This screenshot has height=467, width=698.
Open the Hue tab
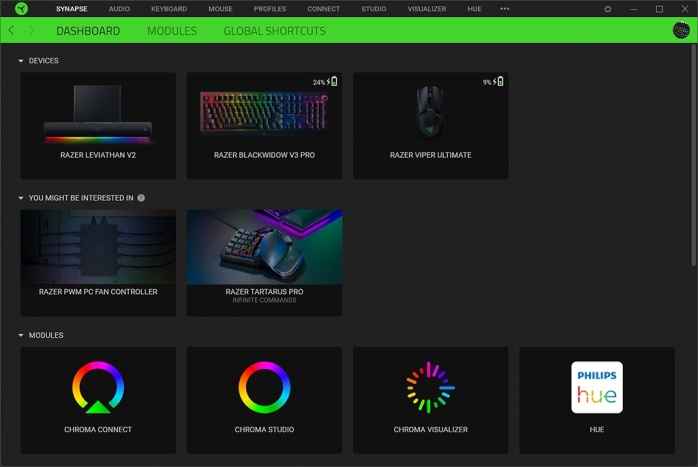[475, 8]
